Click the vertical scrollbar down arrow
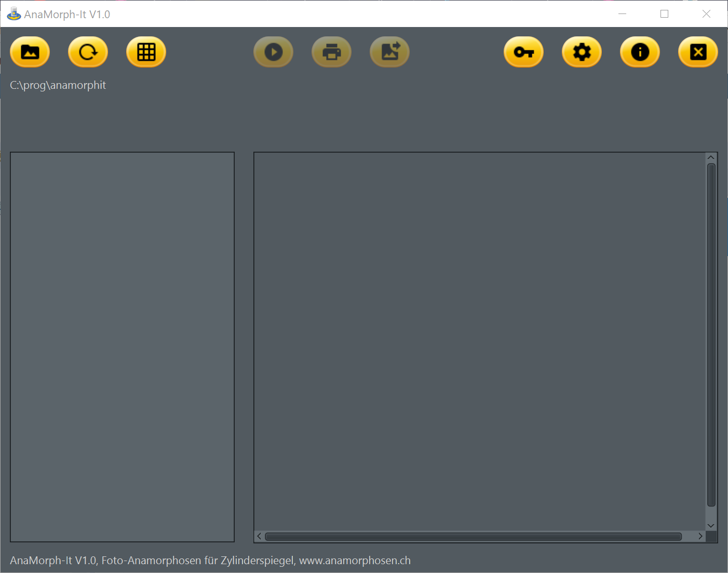 [x=711, y=526]
